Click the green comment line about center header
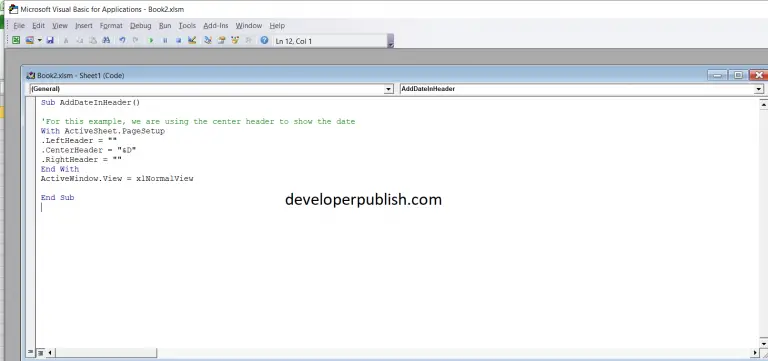This screenshot has height=361, width=768. (x=198, y=121)
